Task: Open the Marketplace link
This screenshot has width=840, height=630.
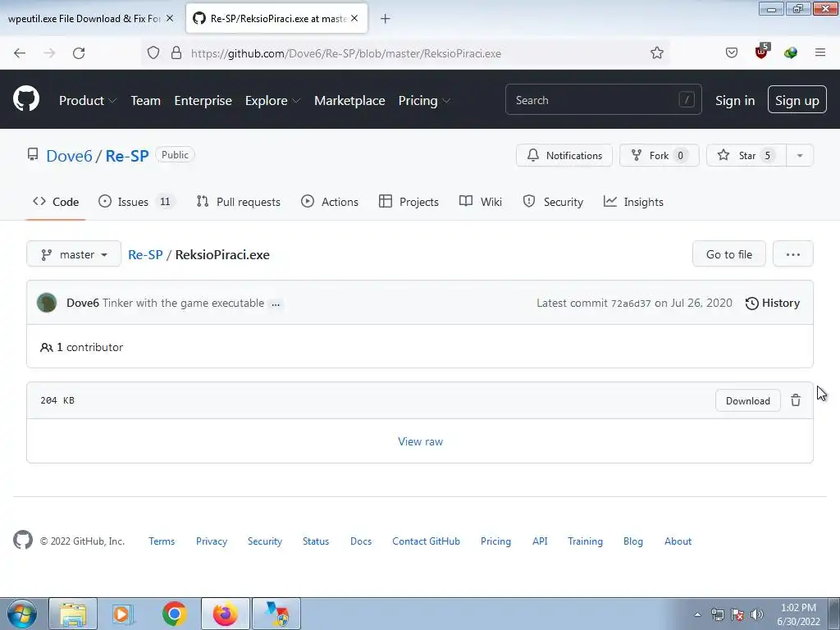Action: coord(349,101)
